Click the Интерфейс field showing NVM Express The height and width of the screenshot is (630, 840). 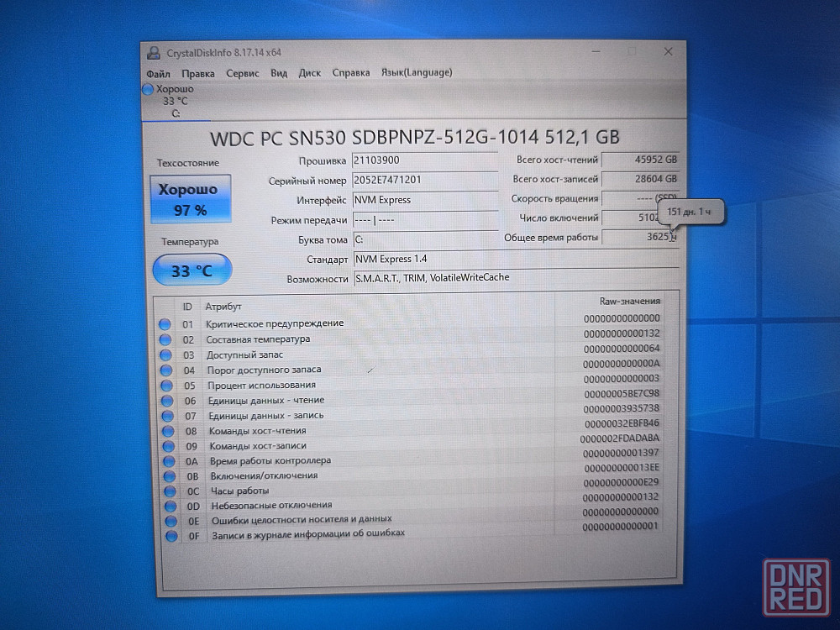point(425,201)
